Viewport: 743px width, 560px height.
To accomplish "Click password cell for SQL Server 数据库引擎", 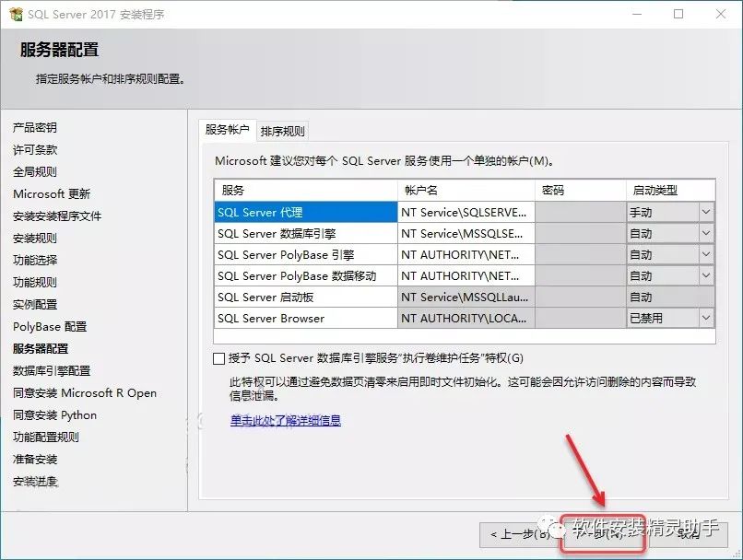I will pyautogui.click(x=581, y=233).
